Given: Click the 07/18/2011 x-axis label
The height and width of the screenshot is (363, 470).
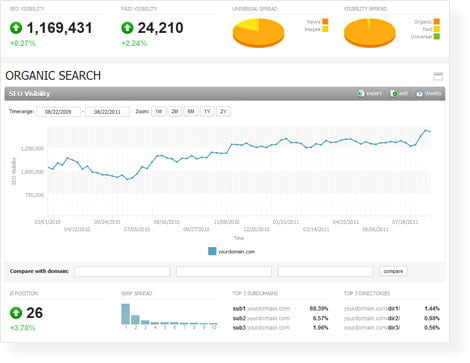Looking at the screenshot, I should 405,222.
